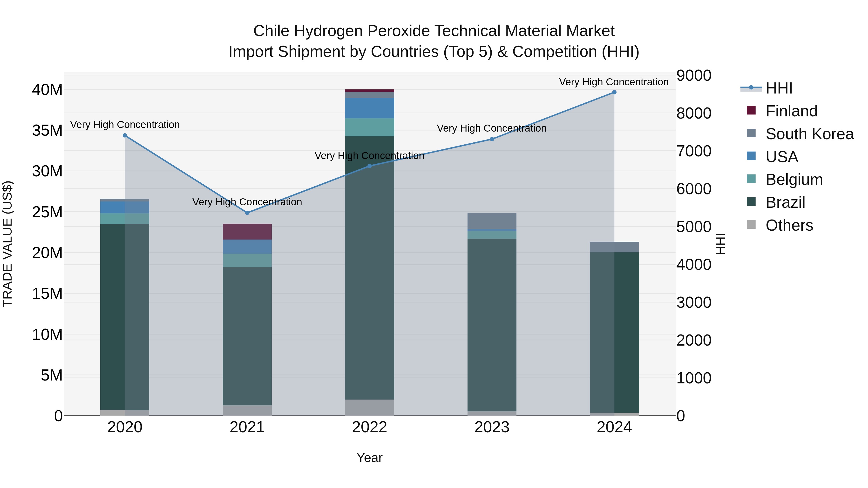Click the 25M left axis tick label
Image resolution: width=868 pixels, height=488 pixels.
[x=47, y=212]
